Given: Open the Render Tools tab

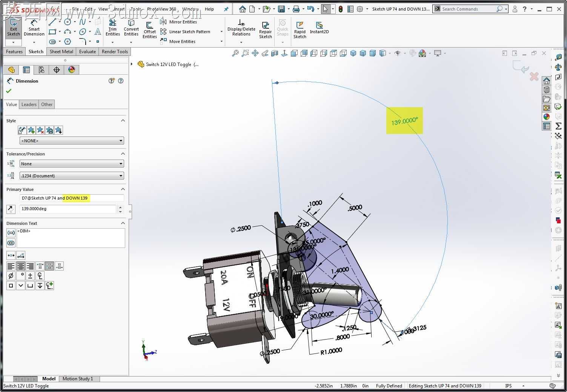Looking at the screenshot, I should coord(115,52).
